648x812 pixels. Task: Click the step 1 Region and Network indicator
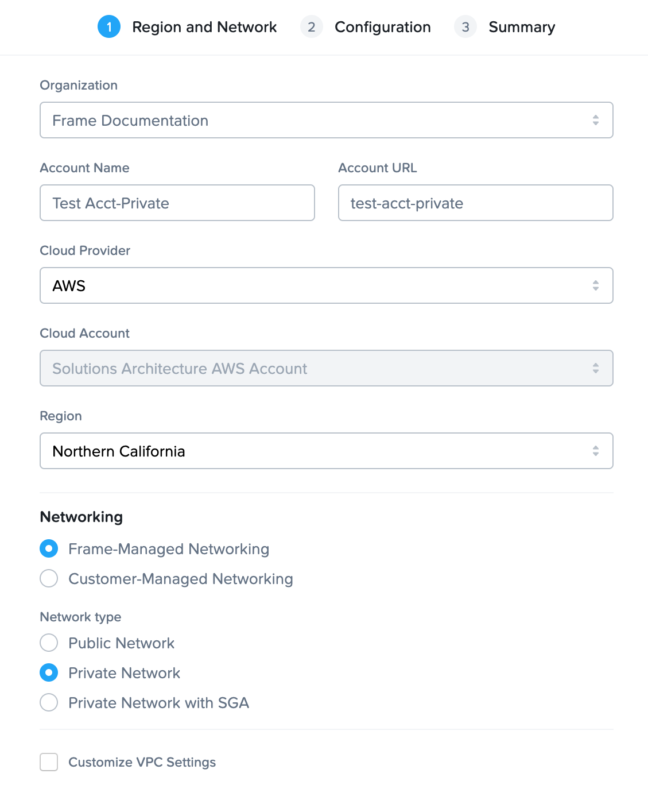tap(109, 27)
